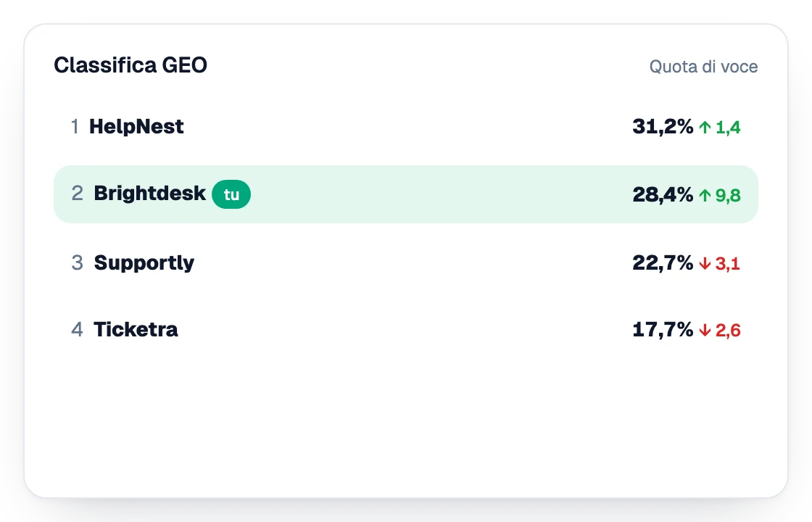Click the Quota di voce label
812x522 pixels.
click(703, 67)
